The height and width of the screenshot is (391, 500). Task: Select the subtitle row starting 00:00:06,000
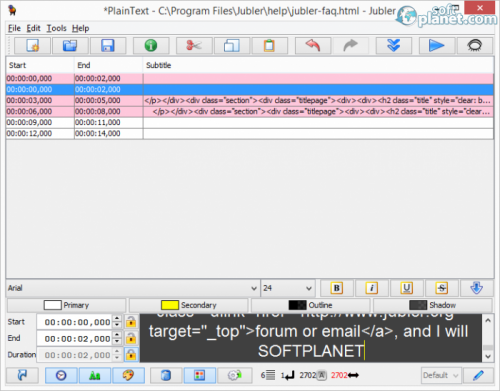250,111
